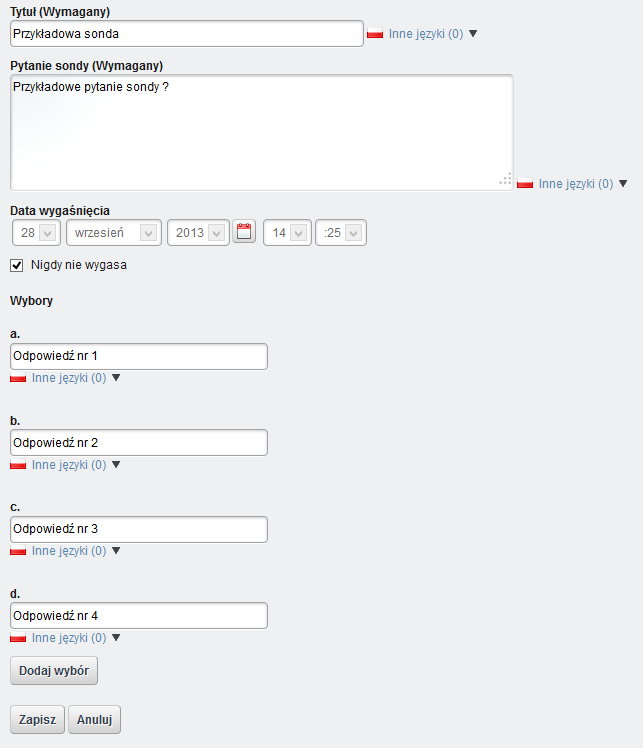The width and height of the screenshot is (643, 748).
Task: Open the hour dropdown showing 14
Action: (287, 233)
